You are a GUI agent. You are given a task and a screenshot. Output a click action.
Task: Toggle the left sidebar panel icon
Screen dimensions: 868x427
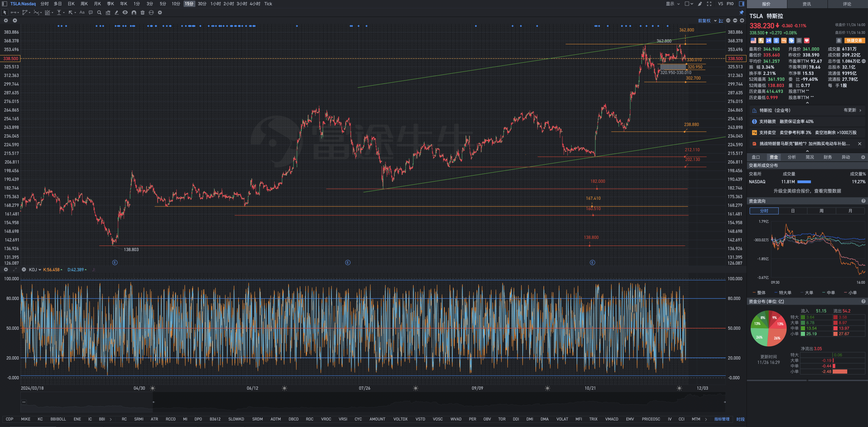pyautogui.click(x=4, y=4)
